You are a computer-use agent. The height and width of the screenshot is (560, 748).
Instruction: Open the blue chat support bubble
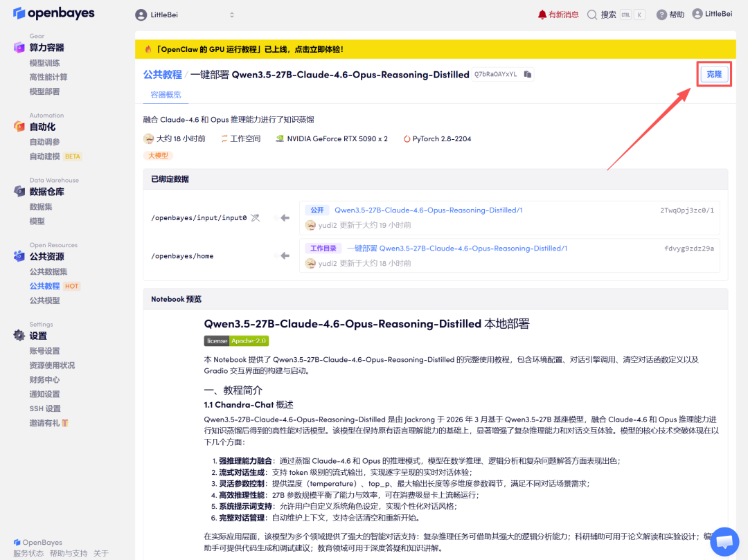(724, 541)
